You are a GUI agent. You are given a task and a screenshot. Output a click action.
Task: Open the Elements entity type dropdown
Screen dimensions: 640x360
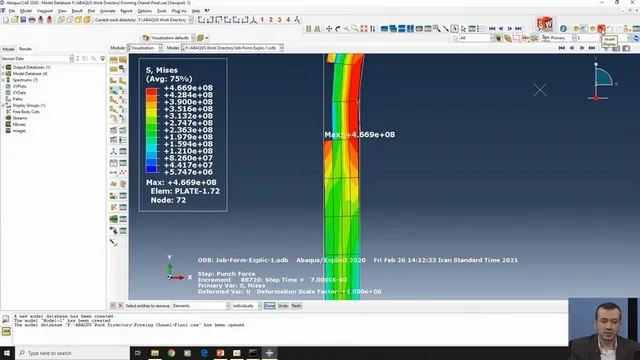coord(201,306)
